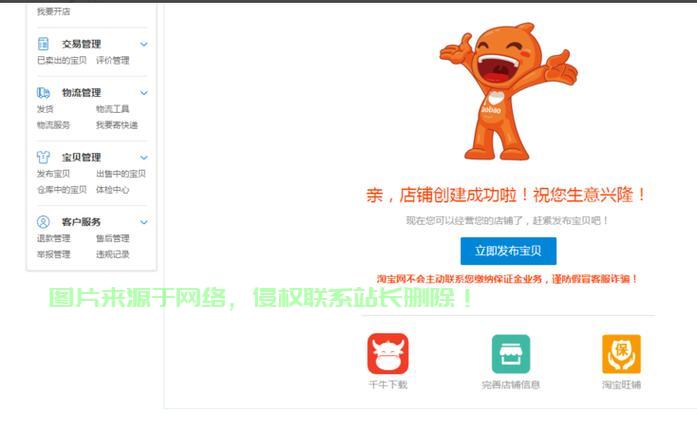The height and width of the screenshot is (431, 697).
Task: Open 仓库中的宝贝 link
Action: click(62, 190)
